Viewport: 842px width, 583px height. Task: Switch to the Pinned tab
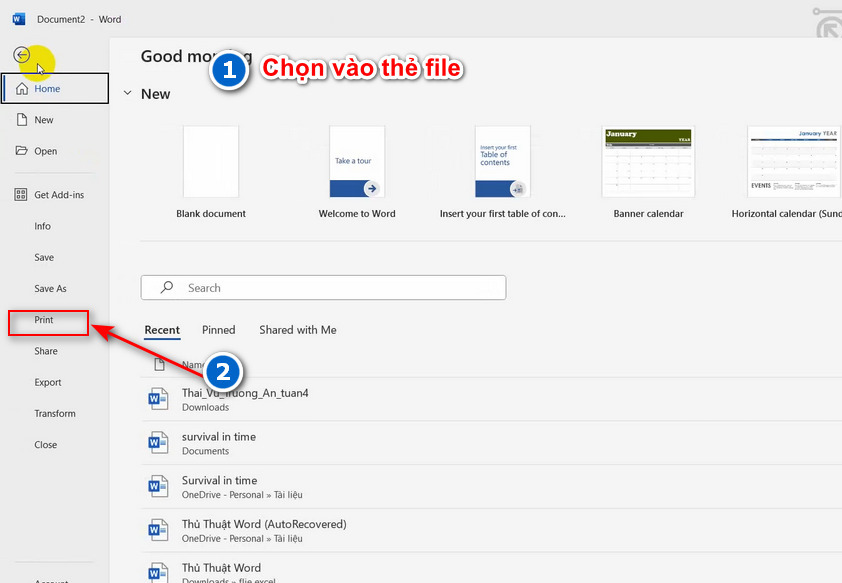pos(218,330)
